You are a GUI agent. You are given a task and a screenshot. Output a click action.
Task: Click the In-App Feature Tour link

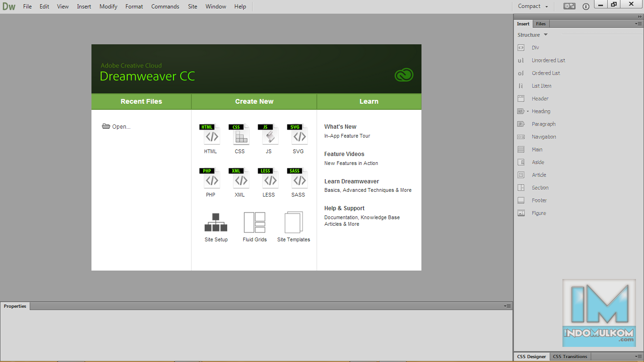tap(347, 136)
